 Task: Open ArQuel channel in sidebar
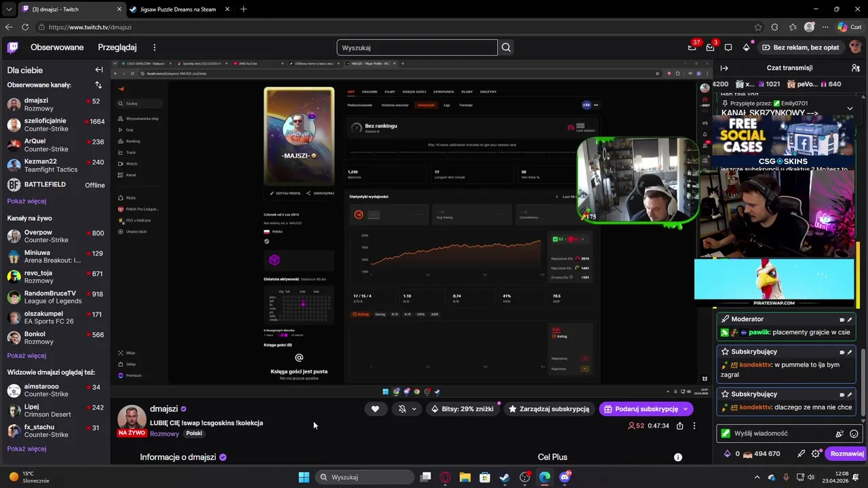(x=56, y=146)
